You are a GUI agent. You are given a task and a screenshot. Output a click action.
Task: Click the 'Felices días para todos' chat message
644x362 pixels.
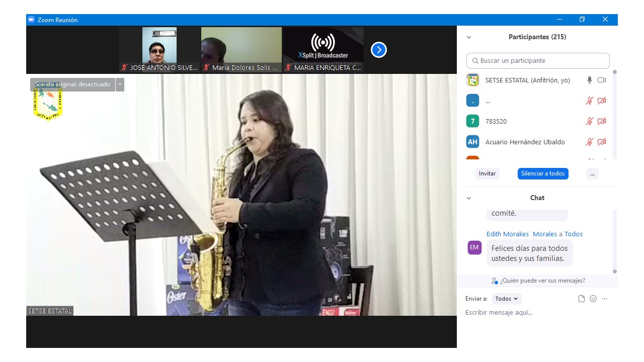coord(529,253)
